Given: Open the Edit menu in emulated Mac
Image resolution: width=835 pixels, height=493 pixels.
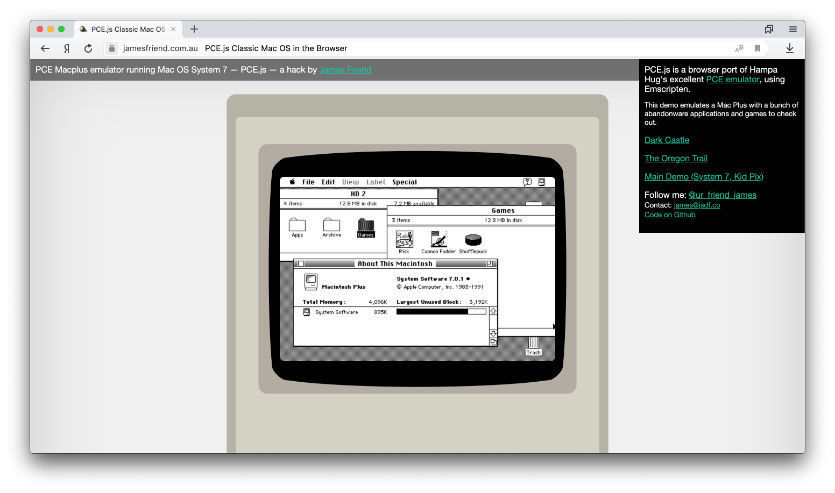Looking at the screenshot, I should click(328, 182).
